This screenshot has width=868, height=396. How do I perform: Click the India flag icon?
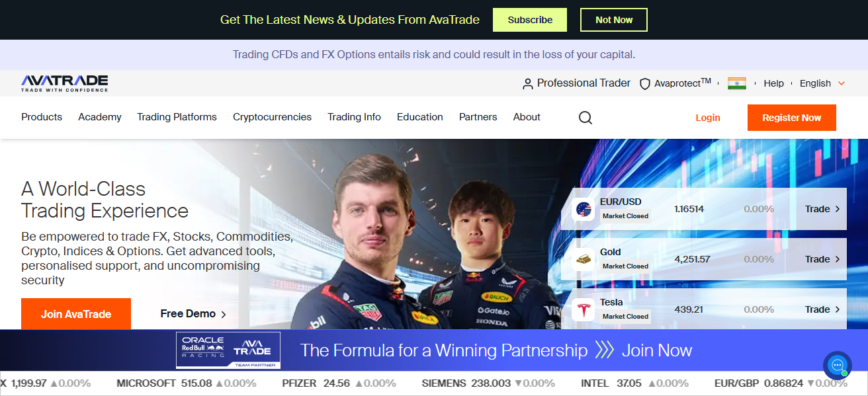[x=737, y=83]
